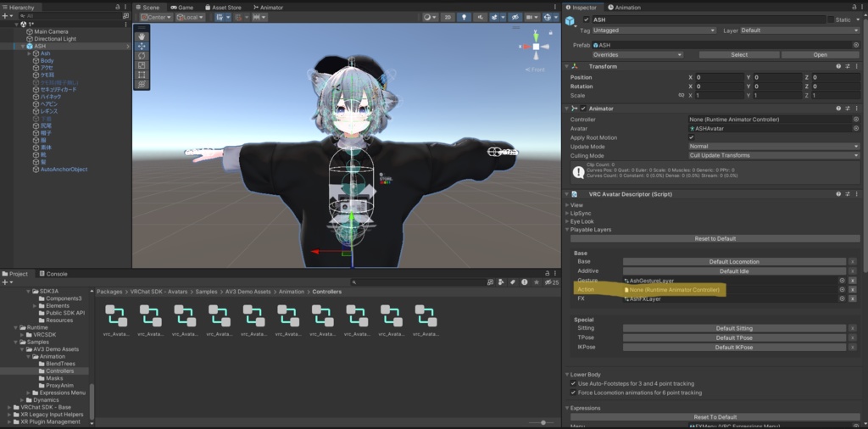The width and height of the screenshot is (868, 429).
Task: Click Search by Label icon in Project
Action: [513, 282]
